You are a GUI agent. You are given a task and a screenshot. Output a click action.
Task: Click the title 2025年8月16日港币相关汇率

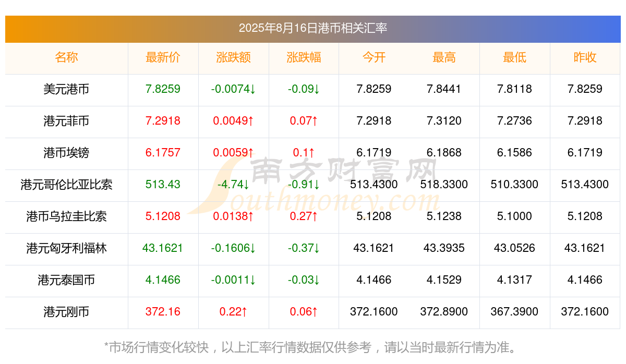[x=313, y=28]
